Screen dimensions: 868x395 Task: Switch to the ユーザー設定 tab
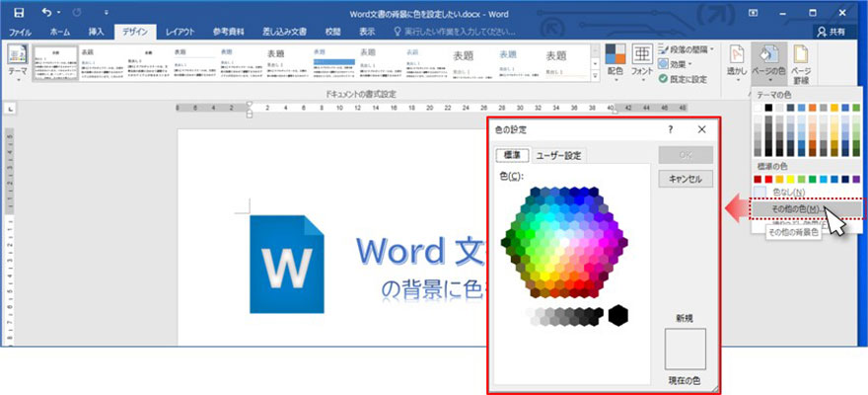pos(559,155)
